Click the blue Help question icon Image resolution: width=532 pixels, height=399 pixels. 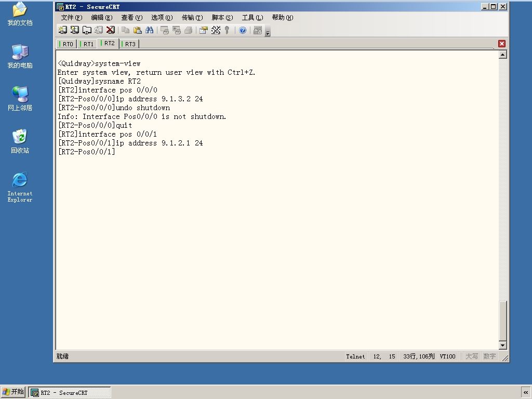(243, 30)
